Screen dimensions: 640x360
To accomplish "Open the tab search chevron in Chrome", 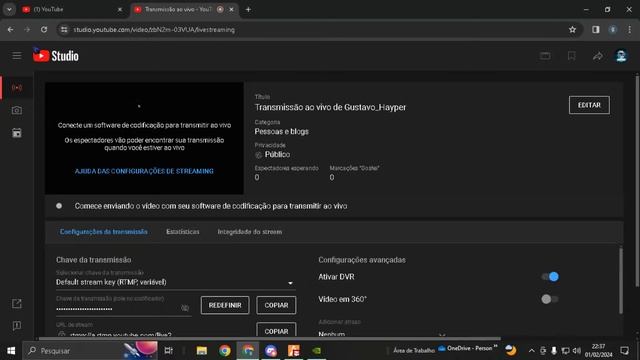I will [x=9, y=9].
